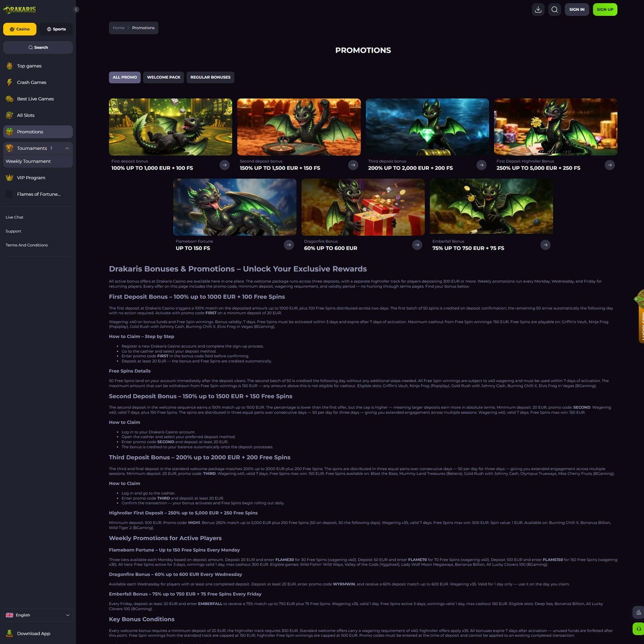Collapse the Tournaments section chevron
Viewport: 644px width, 644px height.
[x=67, y=149]
